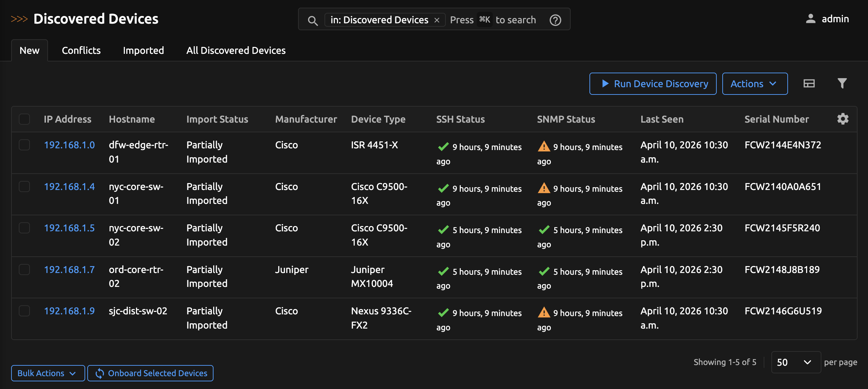
Task: Check the row for dfw-edge-rtr-01
Action: [x=24, y=145]
